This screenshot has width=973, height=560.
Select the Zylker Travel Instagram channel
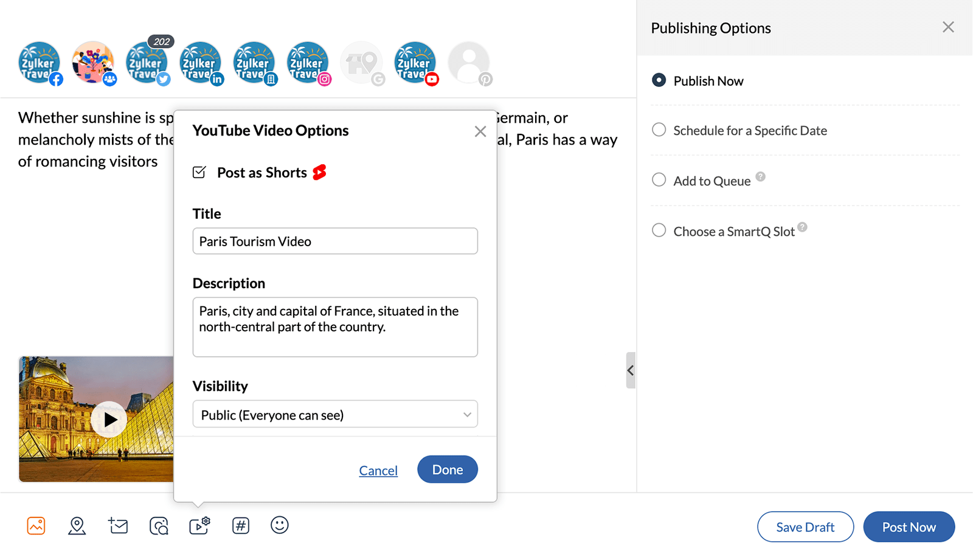(x=308, y=63)
